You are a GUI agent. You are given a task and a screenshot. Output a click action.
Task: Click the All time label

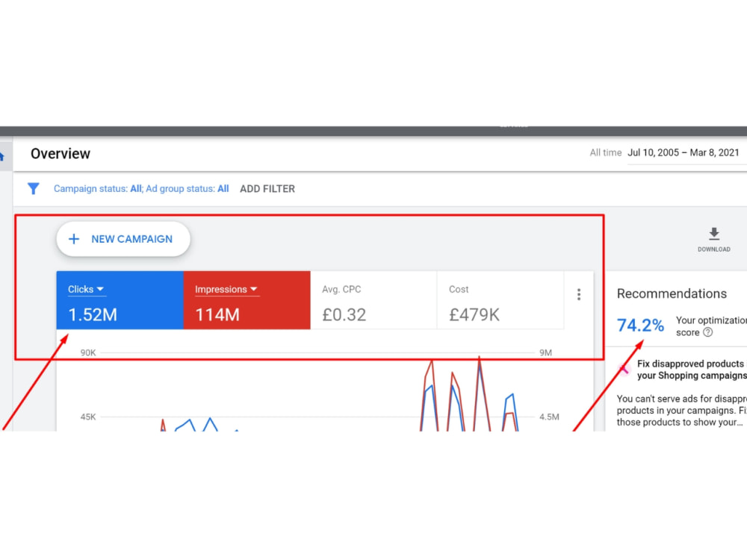coord(606,153)
